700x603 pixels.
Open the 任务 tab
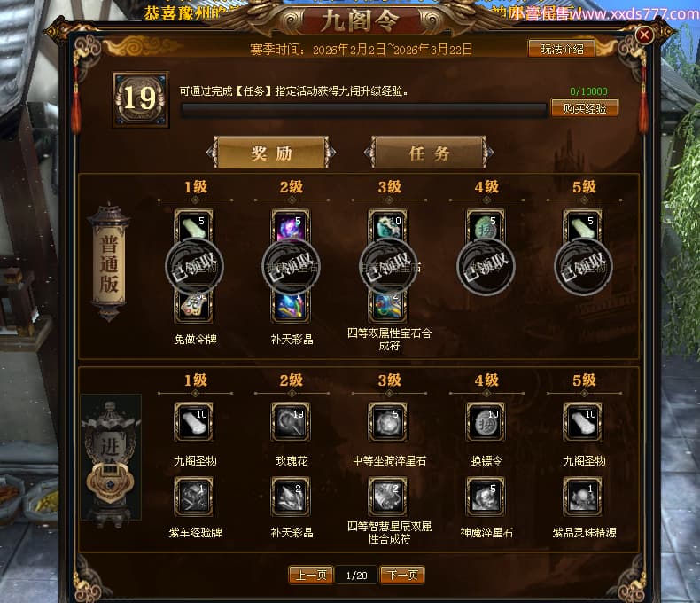pos(429,153)
